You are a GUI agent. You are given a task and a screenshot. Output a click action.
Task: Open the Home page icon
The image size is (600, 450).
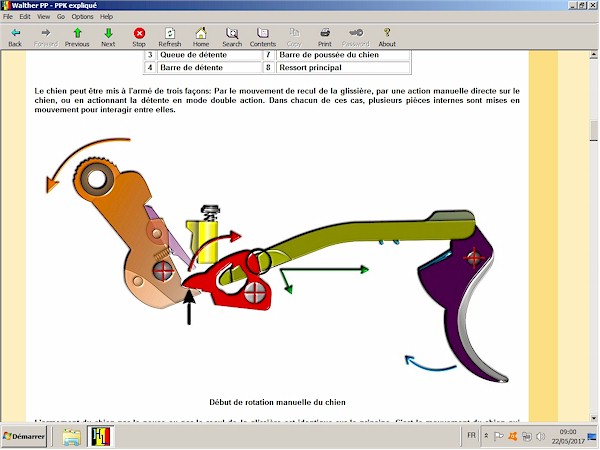[201, 37]
